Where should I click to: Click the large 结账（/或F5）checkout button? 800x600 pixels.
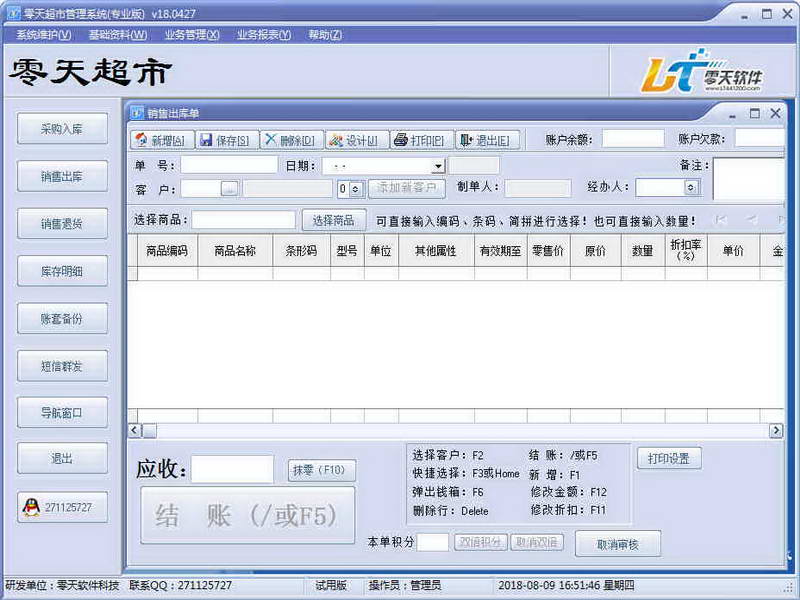tap(247, 515)
